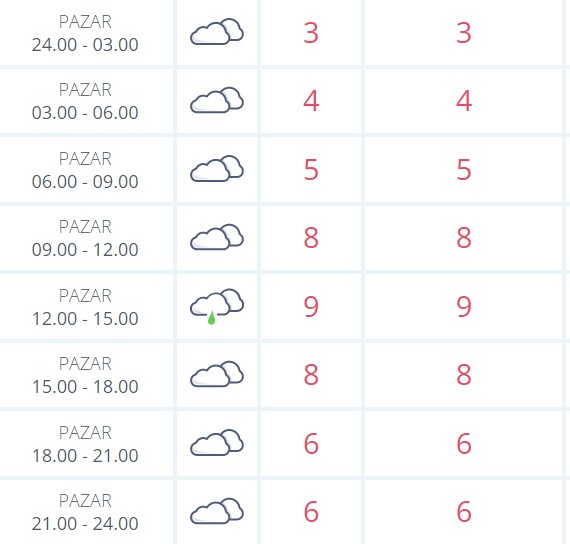This screenshot has width=570, height=544.
Task: Click the cloudy icon for 06.00 - 09.00
Action: [217, 169]
